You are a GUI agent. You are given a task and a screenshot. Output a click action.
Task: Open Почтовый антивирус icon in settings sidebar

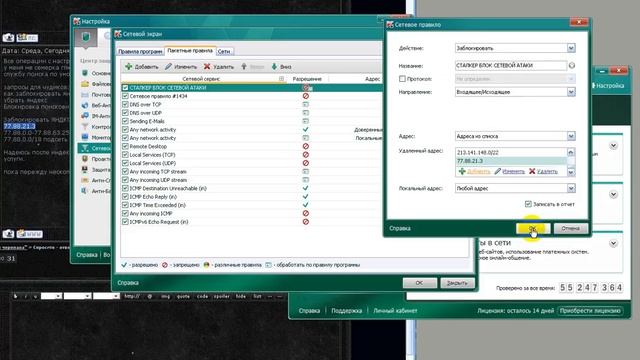click(x=85, y=94)
